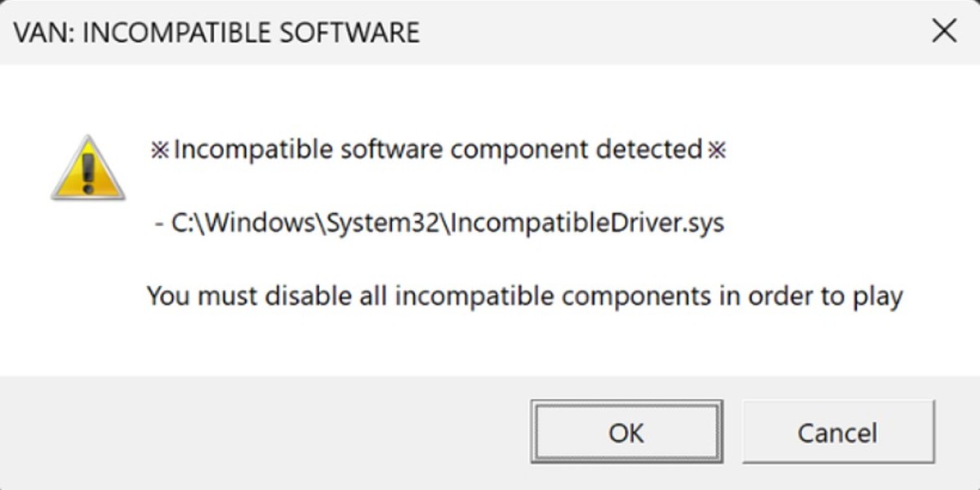980x490 pixels.
Task: Click the X close icon in the title bar
Action: click(x=944, y=31)
